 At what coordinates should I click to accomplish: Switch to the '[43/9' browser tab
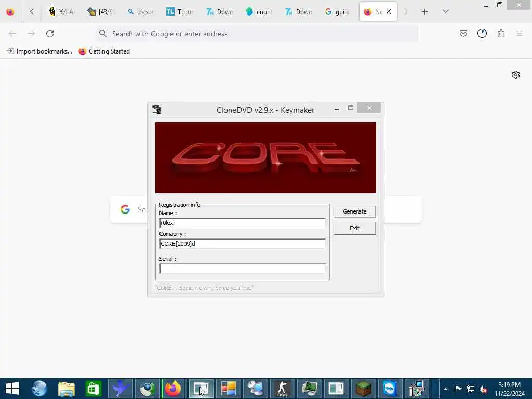click(101, 12)
